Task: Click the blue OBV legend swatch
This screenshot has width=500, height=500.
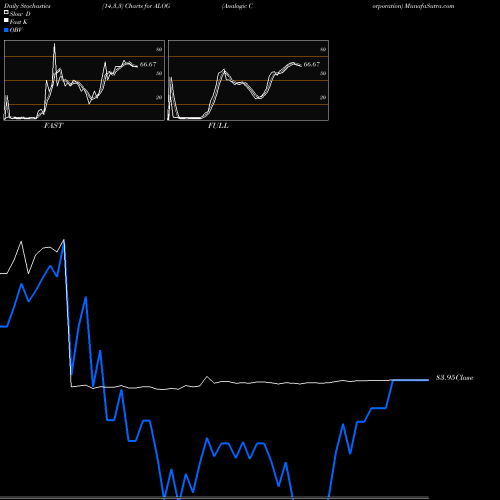Action: click(x=6, y=30)
